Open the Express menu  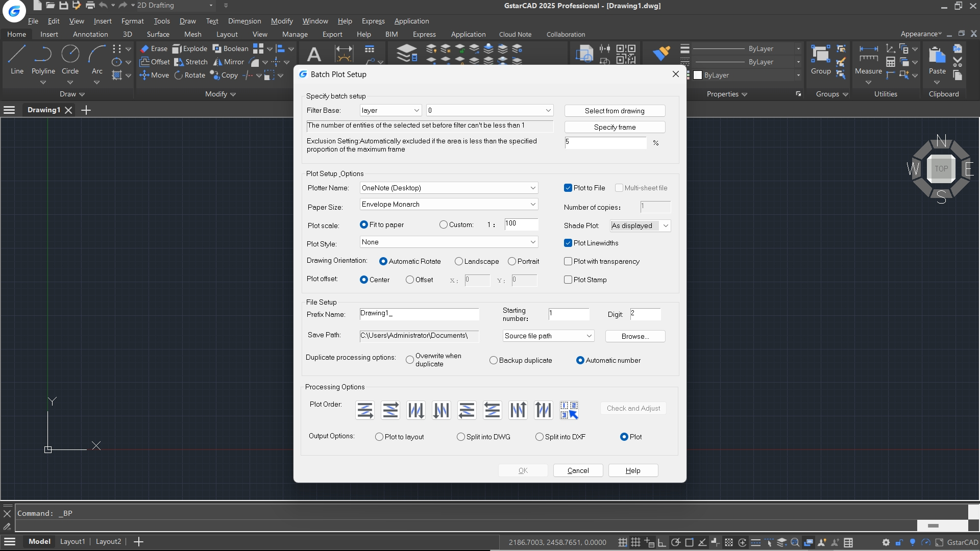[373, 21]
